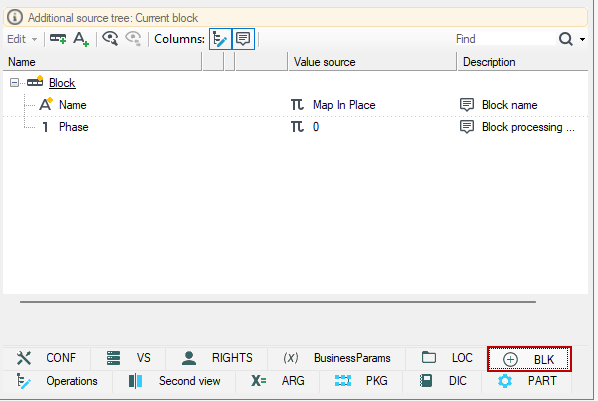The height and width of the screenshot is (401, 598).
Task: Switch to the DIC tab
Action: 442,381
